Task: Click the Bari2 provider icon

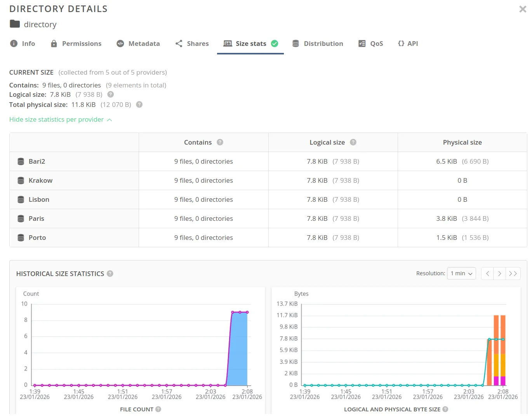Action: (x=21, y=161)
